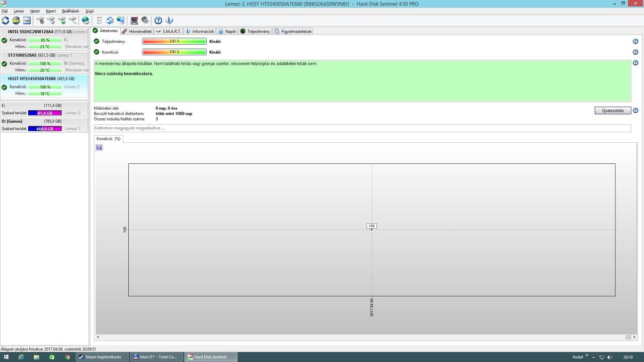Open File Explorer from the taskbar
The width and height of the screenshot is (644, 362).
[36, 357]
